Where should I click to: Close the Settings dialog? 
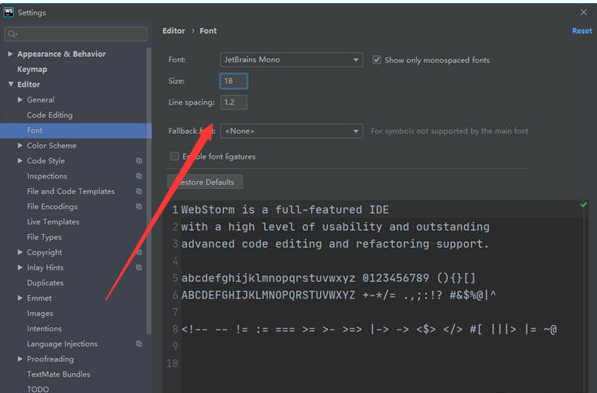tap(584, 13)
